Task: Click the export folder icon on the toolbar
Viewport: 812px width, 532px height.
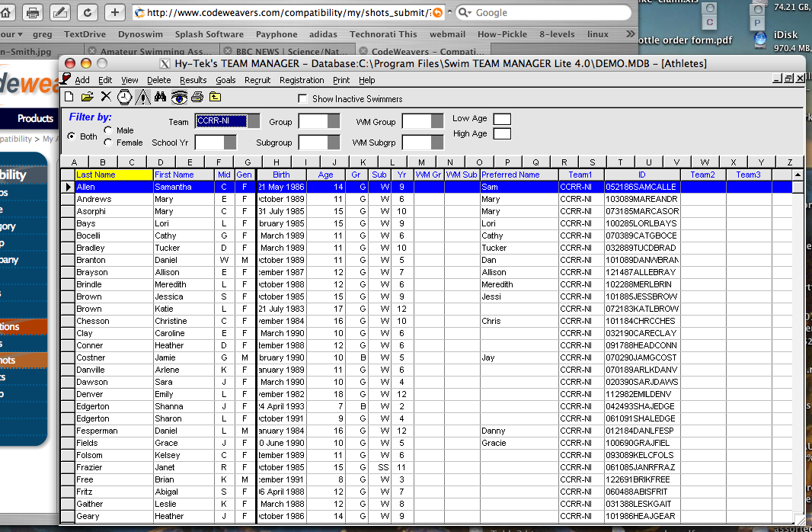Action: coord(215,97)
